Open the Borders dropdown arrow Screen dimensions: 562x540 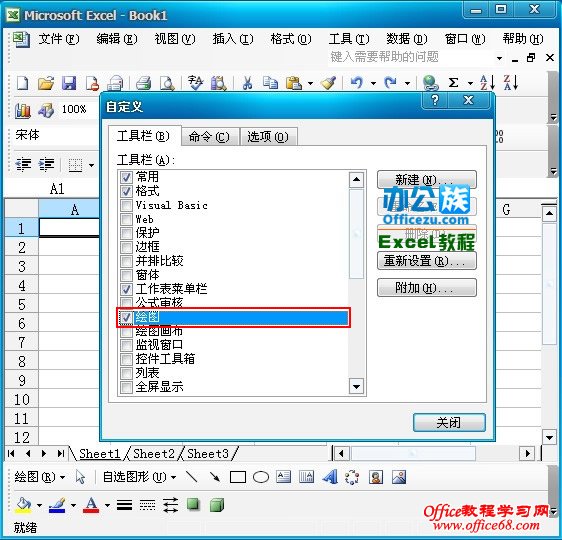[91, 165]
